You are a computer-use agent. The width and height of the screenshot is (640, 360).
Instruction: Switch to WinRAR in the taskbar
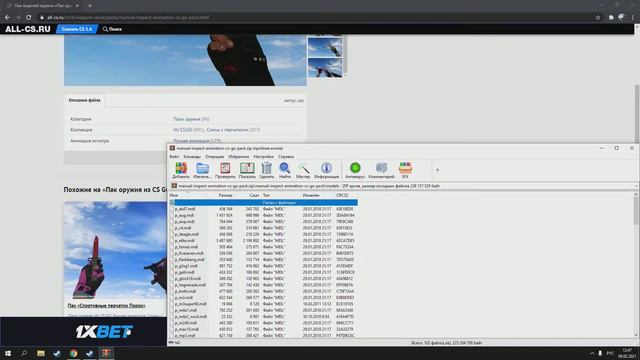(x=106, y=353)
